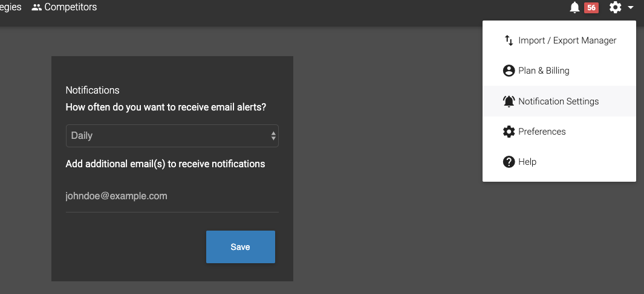644x294 pixels.
Task: Open the notifications bell icon
Action: (574, 7)
